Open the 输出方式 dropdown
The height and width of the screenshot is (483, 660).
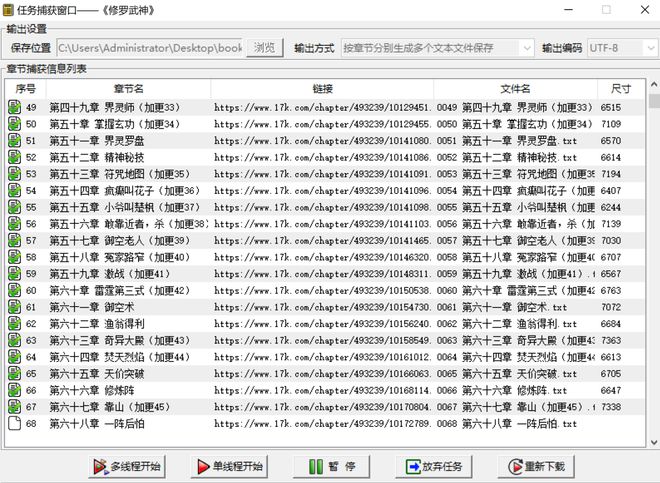tap(438, 47)
